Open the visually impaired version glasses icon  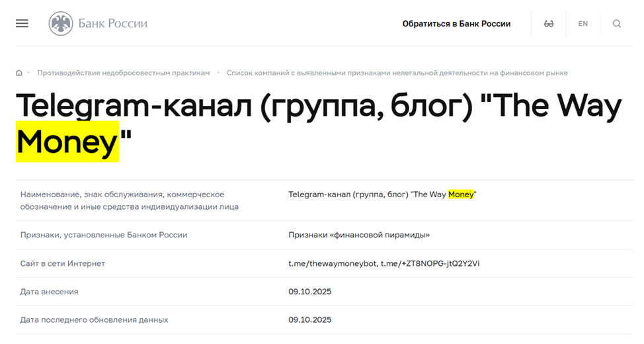point(549,24)
